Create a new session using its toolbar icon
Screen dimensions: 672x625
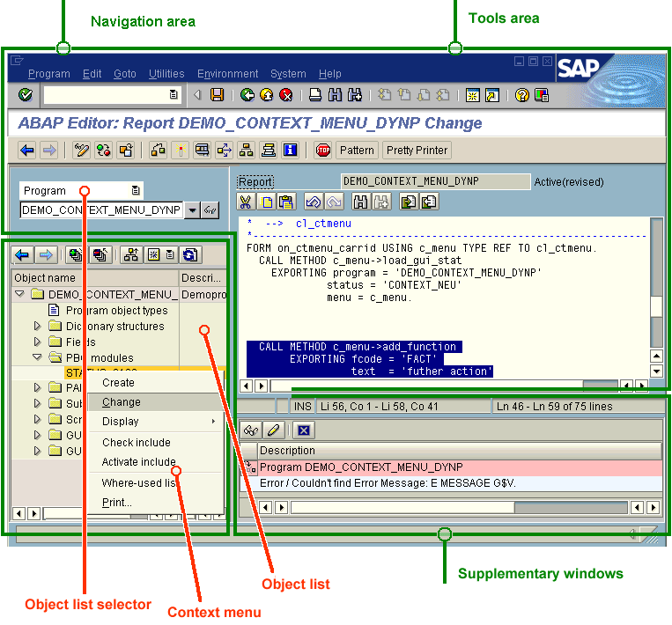[x=472, y=95]
